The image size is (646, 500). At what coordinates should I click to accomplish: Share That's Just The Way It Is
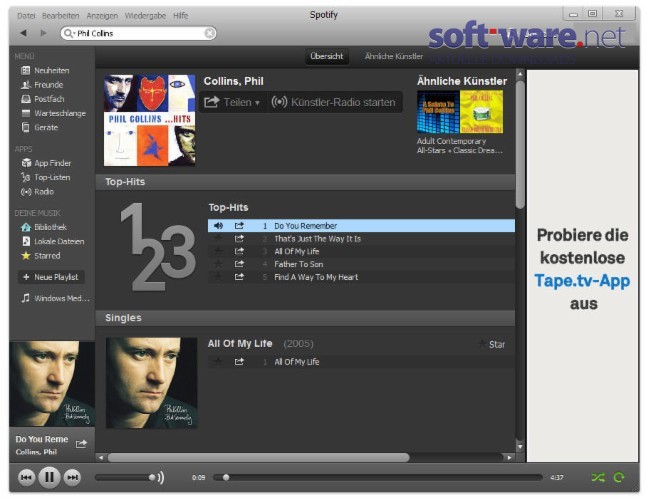[x=239, y=238]
